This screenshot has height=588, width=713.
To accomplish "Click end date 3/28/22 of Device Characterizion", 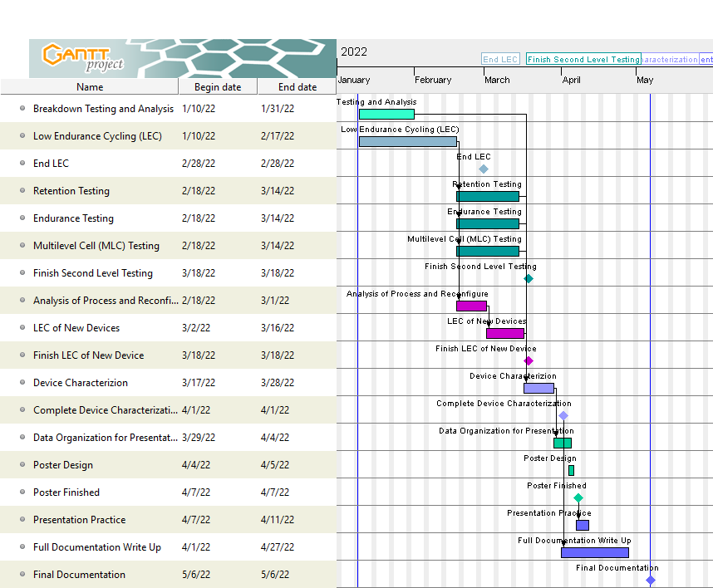I will click(278, 383).
